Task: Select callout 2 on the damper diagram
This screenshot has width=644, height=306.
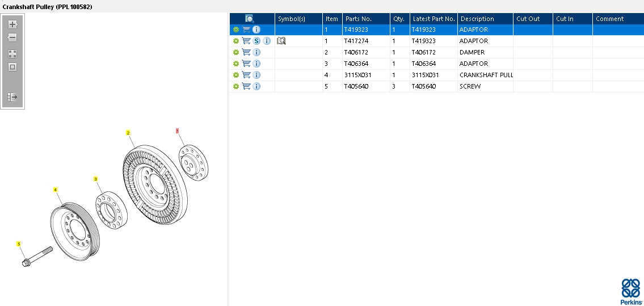Action: tap(128, 133)
